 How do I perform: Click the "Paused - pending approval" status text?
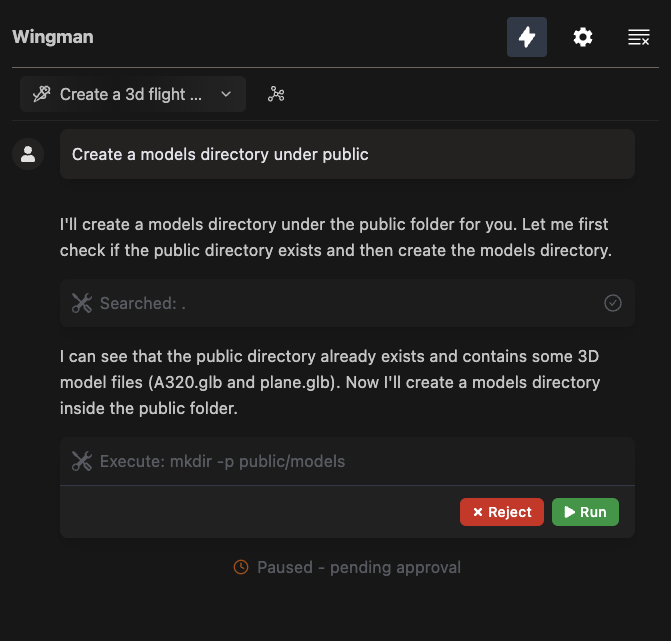coord(358,567)
